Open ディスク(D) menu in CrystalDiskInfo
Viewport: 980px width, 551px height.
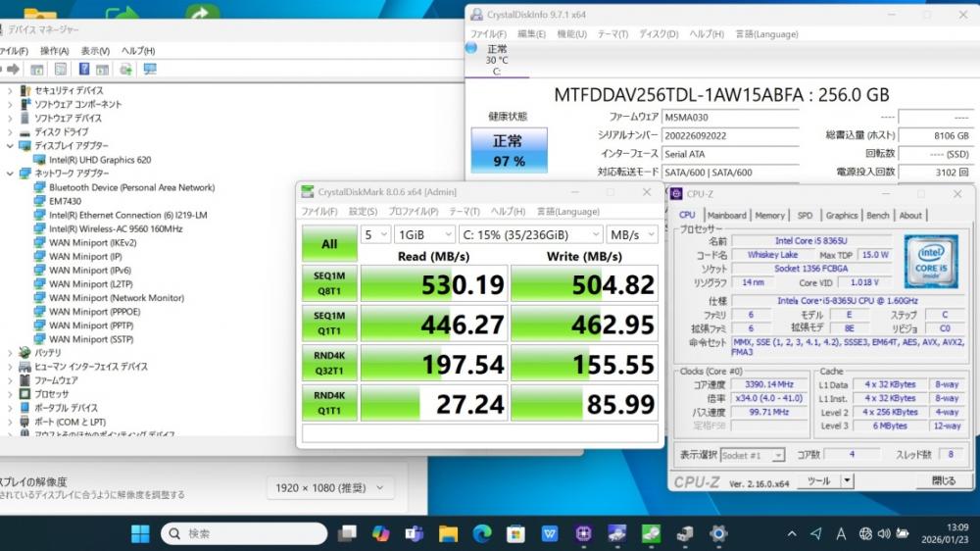click(x=659, y=34)
